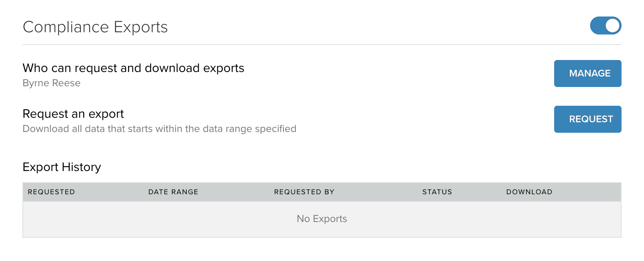Image resolution: width=644 pixels, height=261 pixels.
Task: Click the white knob on the blue switch
Action: pos(613,25)
